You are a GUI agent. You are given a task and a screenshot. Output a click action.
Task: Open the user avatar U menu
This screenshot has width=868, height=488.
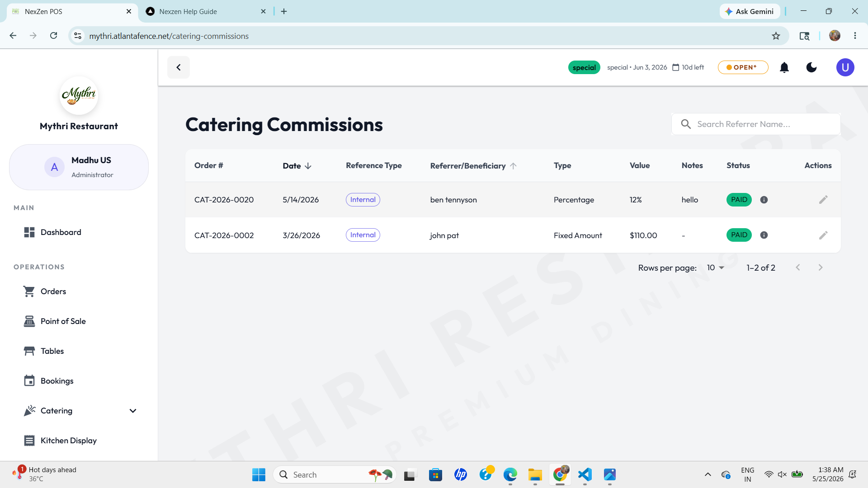(845, 67)
